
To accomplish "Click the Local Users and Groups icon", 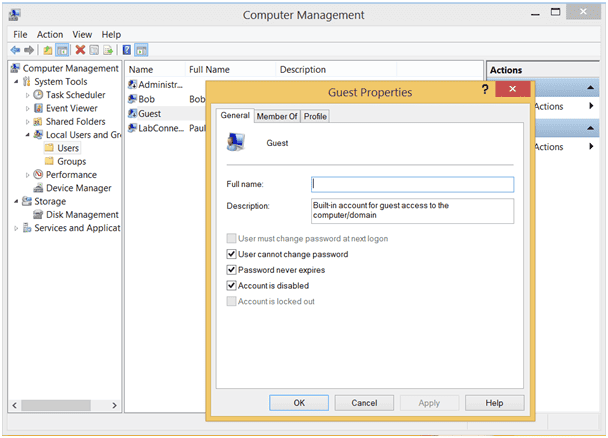I will pyautogui.click(x=38, y=135).
